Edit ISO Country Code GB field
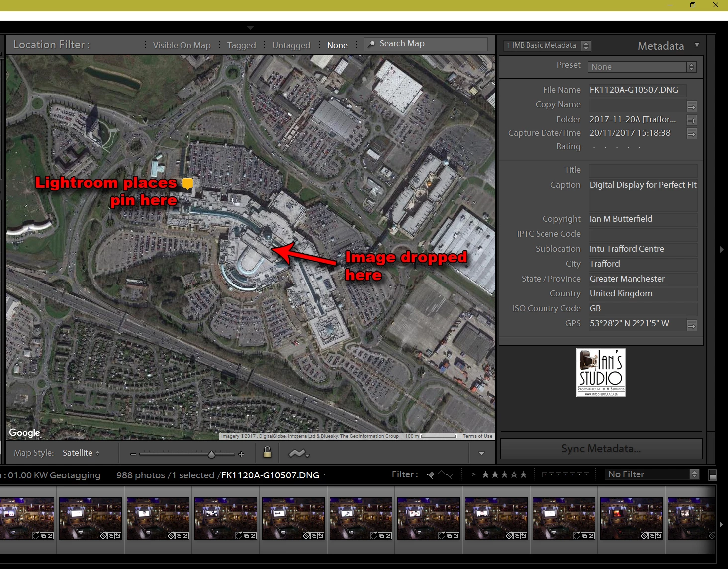The width and height of the screenshot is (728, 569). 642,309
